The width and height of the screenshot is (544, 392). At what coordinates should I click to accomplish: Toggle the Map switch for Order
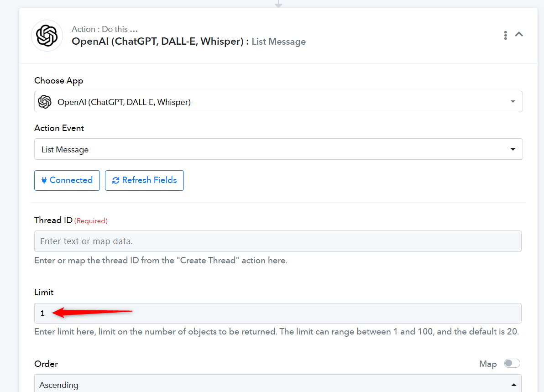click(512, 363)
